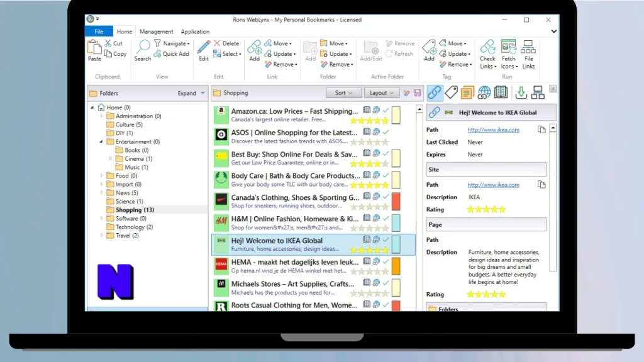Collapse the Entertainment folder

click(101, 141)
